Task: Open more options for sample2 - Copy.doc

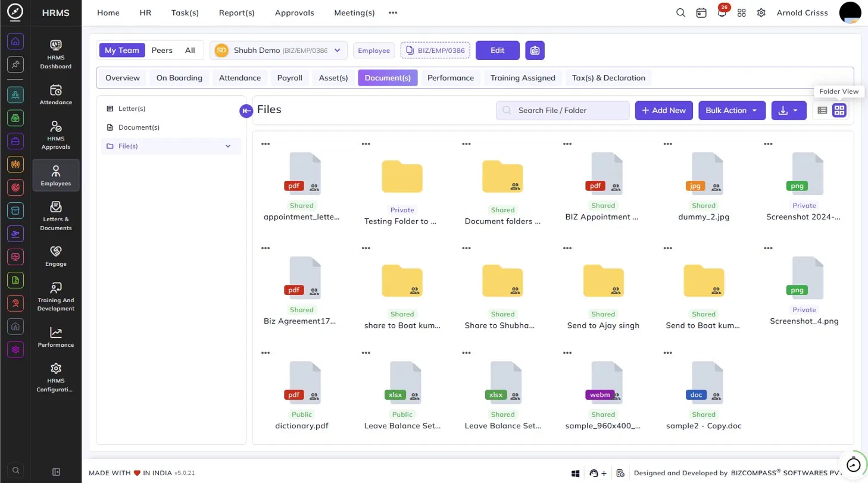Action: (668, 353)
